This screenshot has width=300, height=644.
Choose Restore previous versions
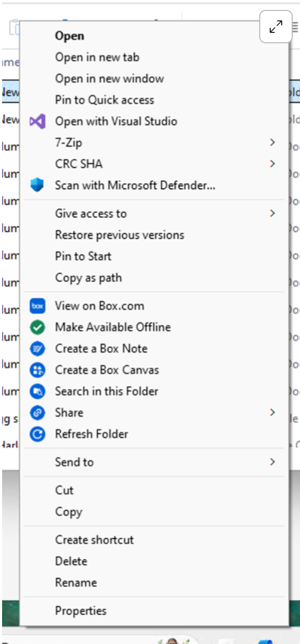(120, 235)
